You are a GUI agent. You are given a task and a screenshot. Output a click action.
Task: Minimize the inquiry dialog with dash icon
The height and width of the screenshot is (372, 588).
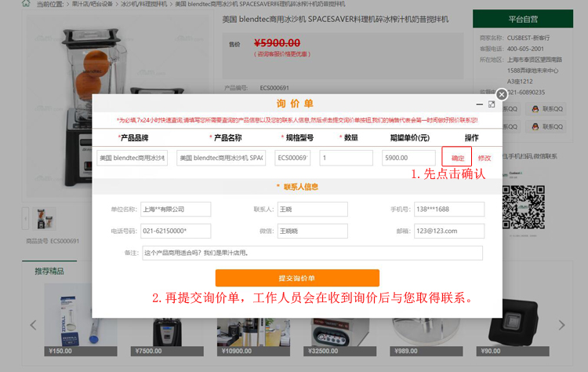click(479, 104)
